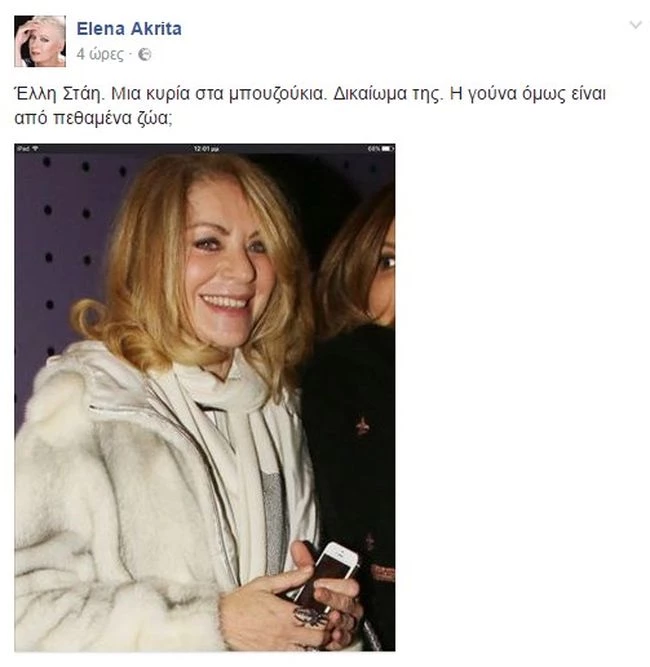This screenshot has width=650, height=667.
Task: Click the battery icon in photo's status bar
Action: (387, 148)
